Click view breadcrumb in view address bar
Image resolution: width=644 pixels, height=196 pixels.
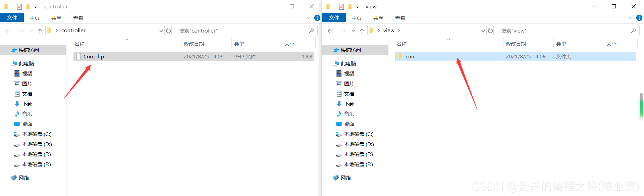point(389,31)
